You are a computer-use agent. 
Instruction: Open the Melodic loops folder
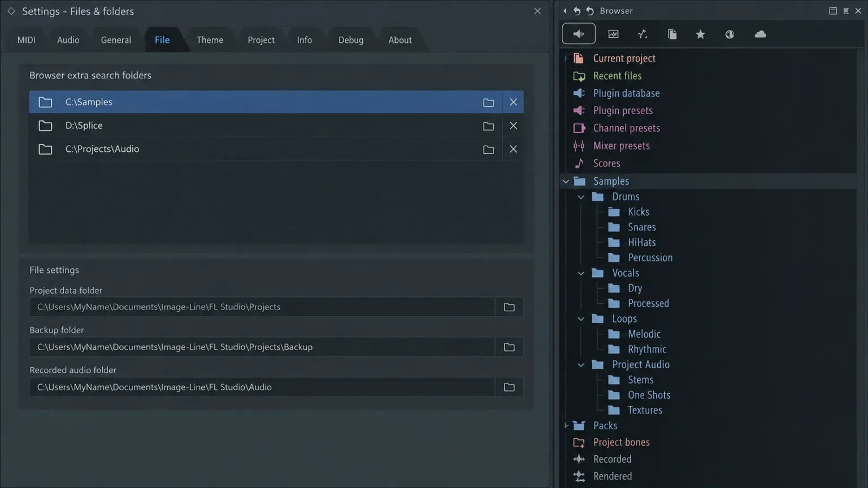(x=644, y=334)
